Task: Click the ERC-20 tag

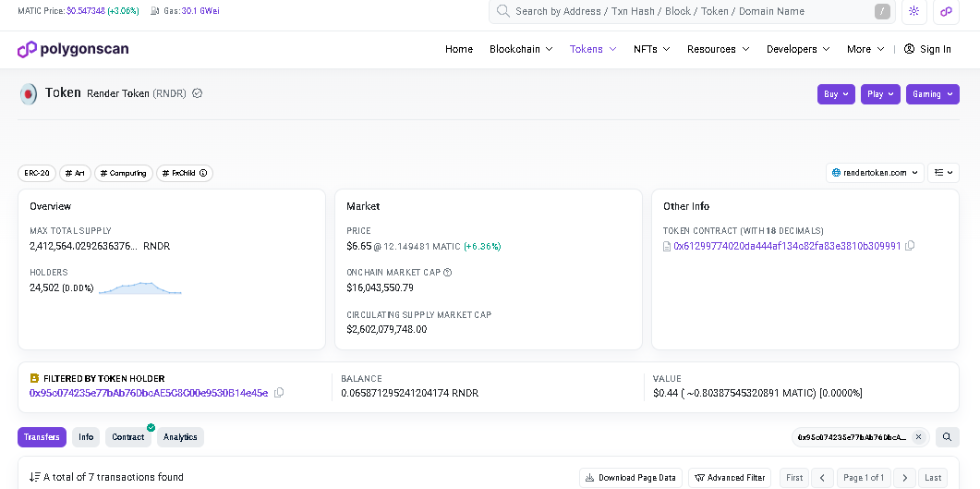Action: pos(37,173)
